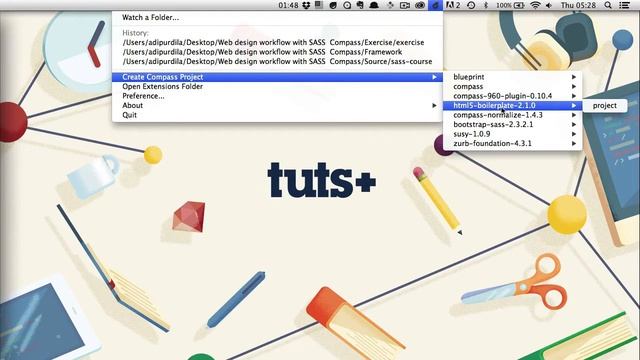Screen dimensions: 640x360
Task: Select compass framework submenu
Action: pyautogui.click(x=512, y=87)
